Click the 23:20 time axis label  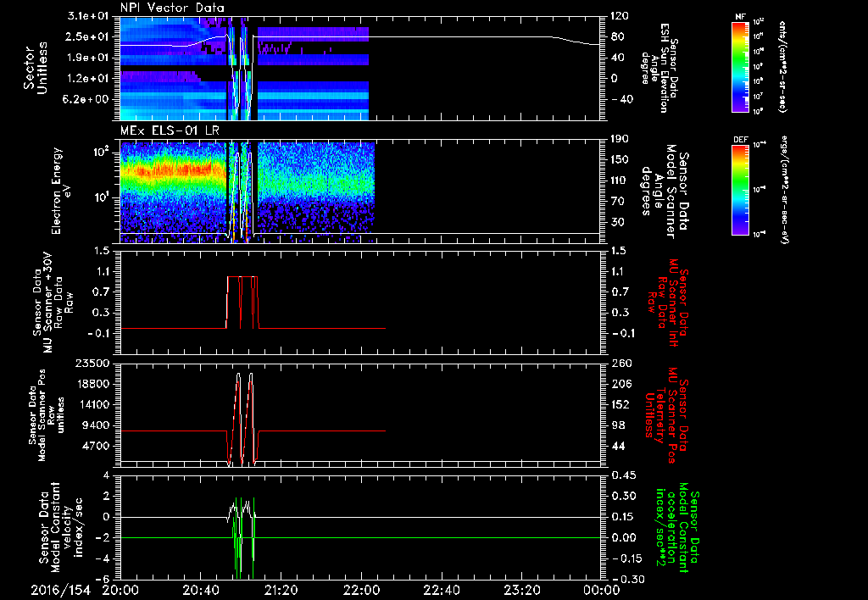[521, 590]
